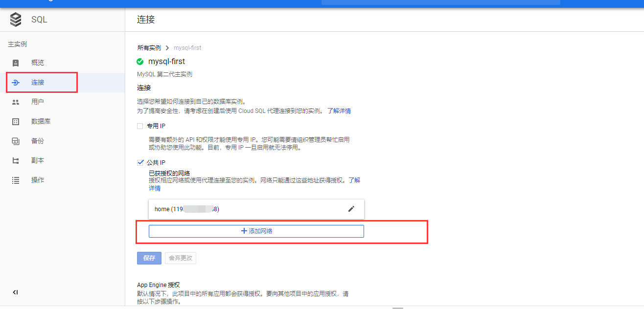Click the 连接 page header title
The image size is (644, 309).
(146, 20)
